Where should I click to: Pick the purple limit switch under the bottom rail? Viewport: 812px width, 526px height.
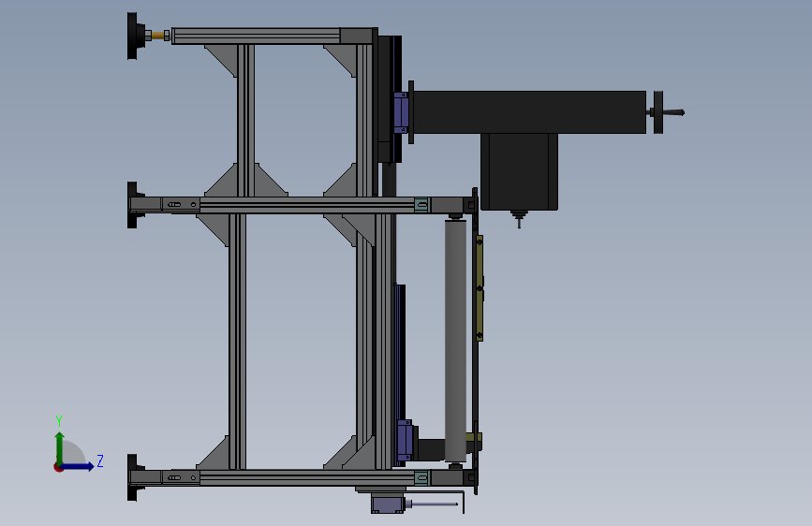click(388, 504)
